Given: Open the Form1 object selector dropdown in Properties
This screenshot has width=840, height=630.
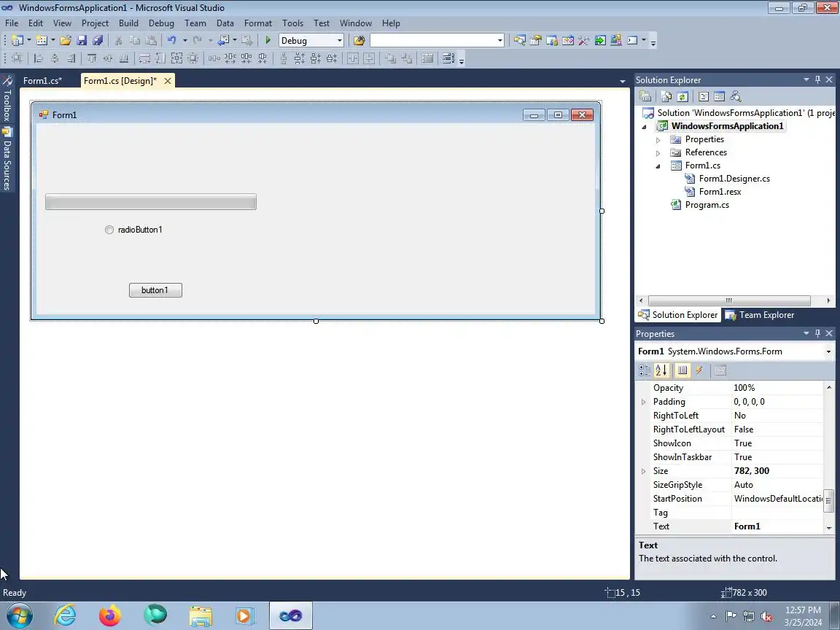Looking at the screenshot, I should 828,352.
